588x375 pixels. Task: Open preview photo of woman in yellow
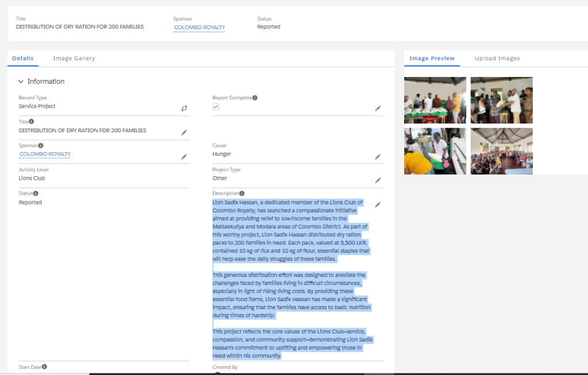(x=435, y=151)
